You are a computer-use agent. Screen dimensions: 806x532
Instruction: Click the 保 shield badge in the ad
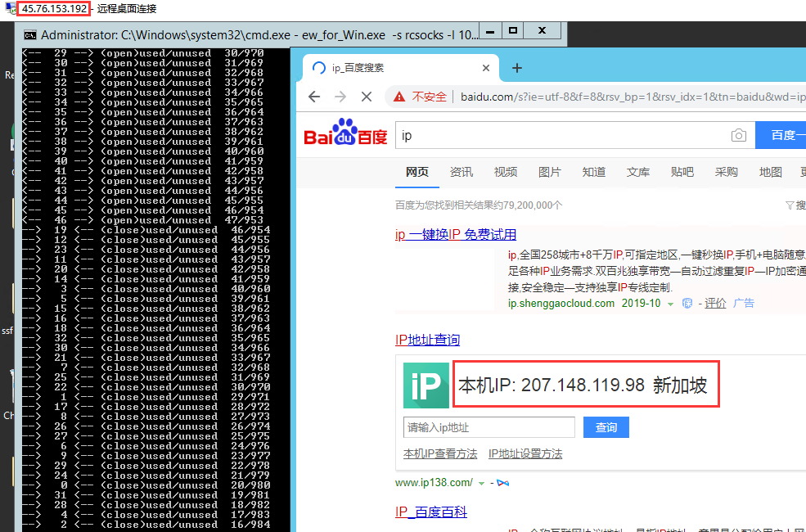pyautogui.click(x=687, y=303)
